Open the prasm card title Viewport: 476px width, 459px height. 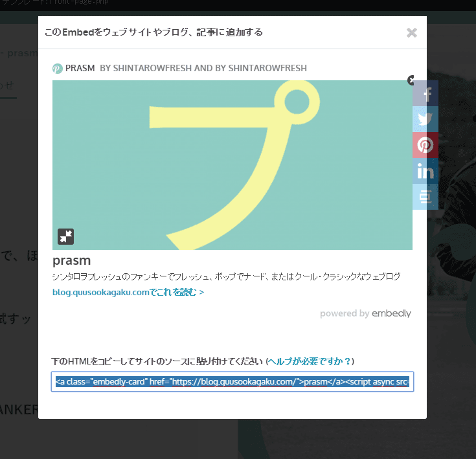click(72, 261)
